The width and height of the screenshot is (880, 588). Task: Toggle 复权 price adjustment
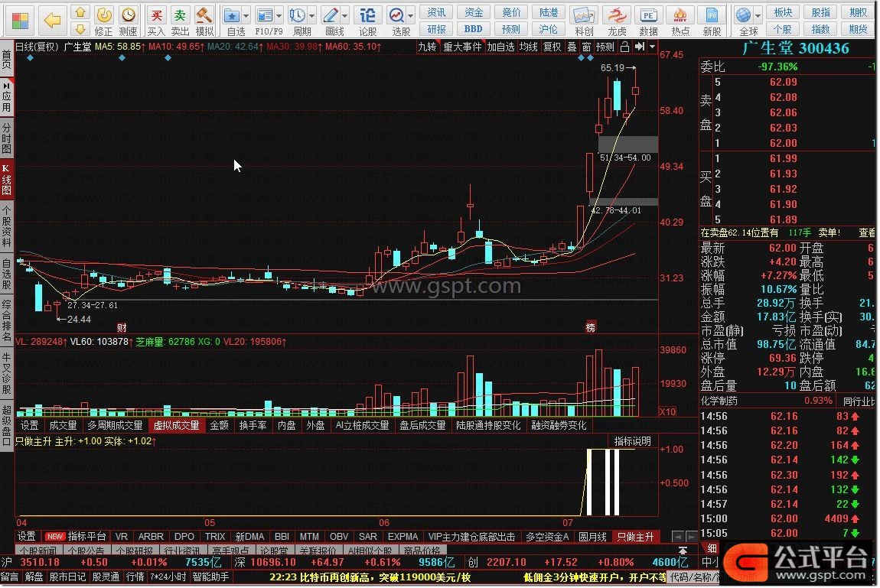(x=552, y=47)
